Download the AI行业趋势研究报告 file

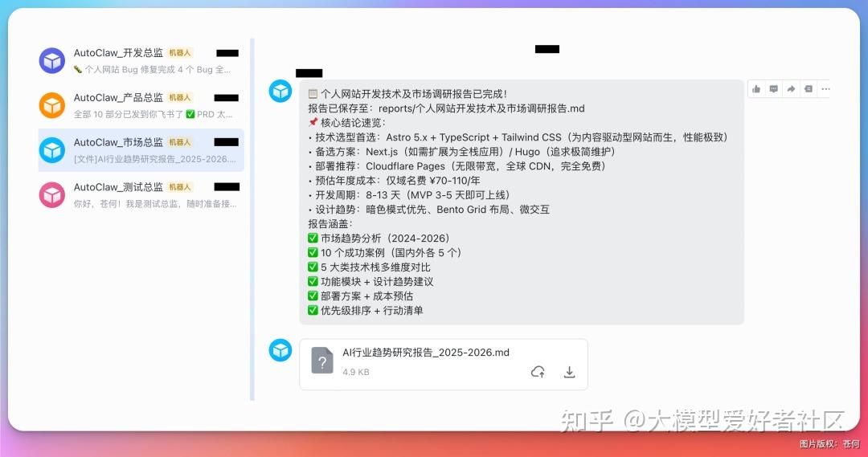pos(569,372)
